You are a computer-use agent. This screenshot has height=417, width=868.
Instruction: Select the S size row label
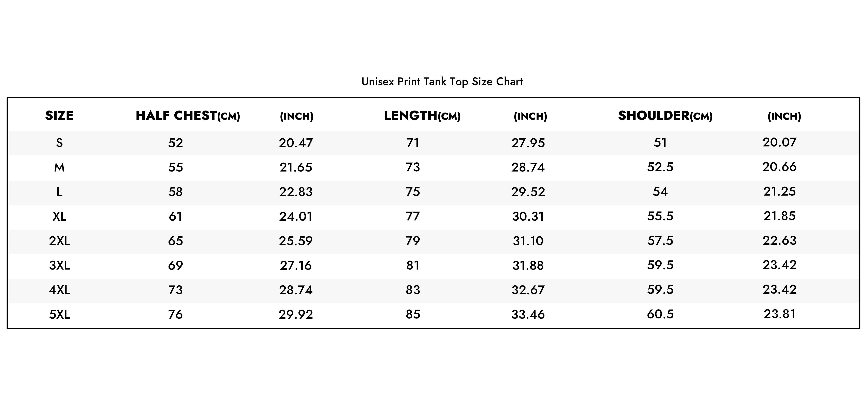pyautogui.click(x=59, y=143)
